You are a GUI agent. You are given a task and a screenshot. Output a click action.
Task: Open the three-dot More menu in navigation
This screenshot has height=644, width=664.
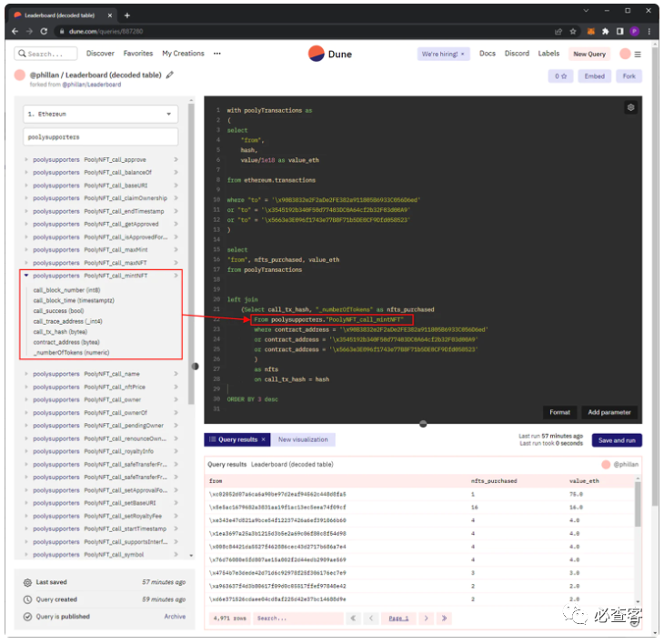point(216,54)
